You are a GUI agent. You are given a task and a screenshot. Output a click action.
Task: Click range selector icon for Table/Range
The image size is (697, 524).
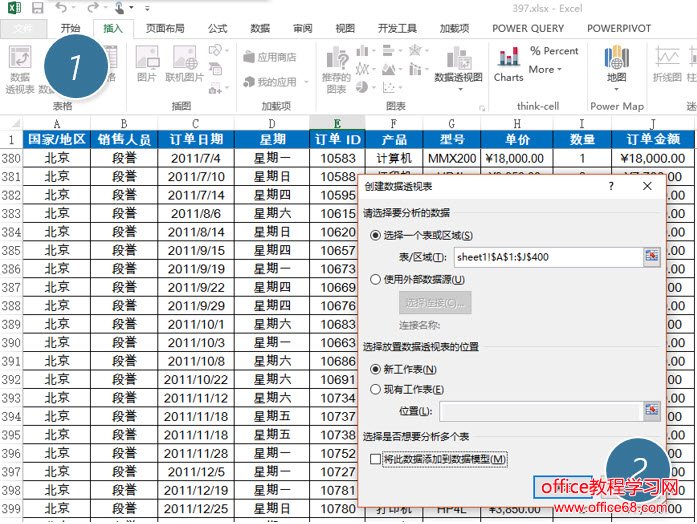[x=652, y=257]
